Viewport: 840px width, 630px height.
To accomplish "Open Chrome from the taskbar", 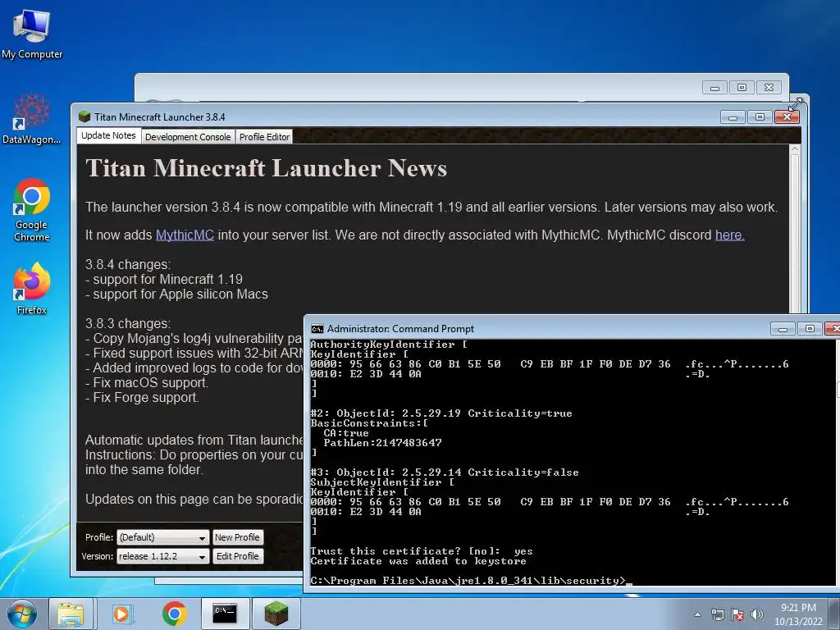I will 174,614.
